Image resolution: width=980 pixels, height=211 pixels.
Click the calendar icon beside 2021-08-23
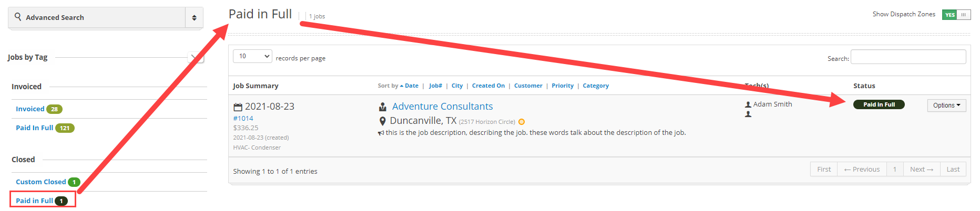(238, 107)
